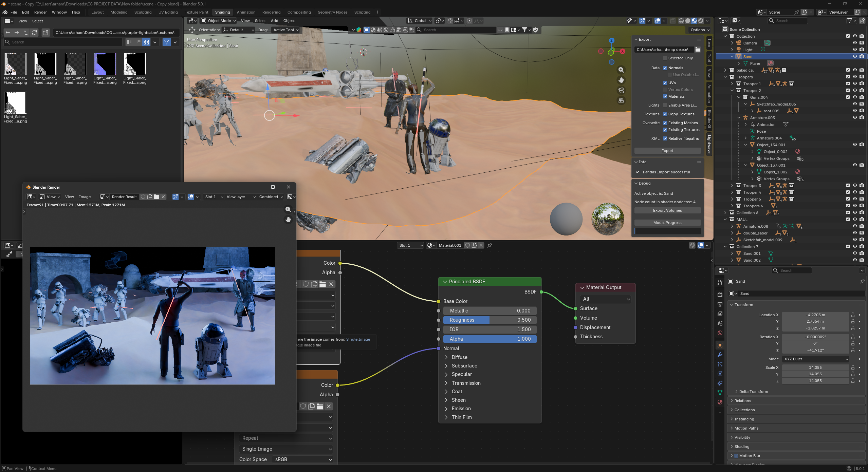The image size is (868, 472).
Task: Switch to Geometry Nodes workspace tab
Action: (332, 12)
